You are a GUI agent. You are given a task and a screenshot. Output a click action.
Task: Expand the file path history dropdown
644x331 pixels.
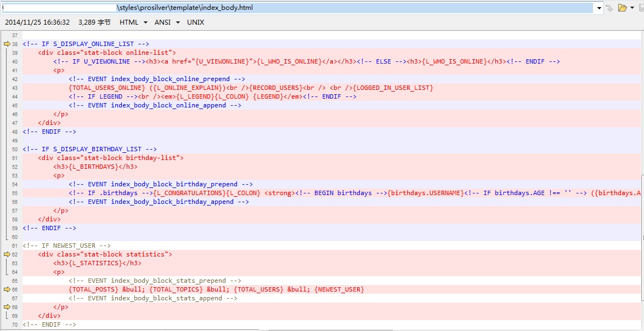pyautogui.click(x=599, y=8)
